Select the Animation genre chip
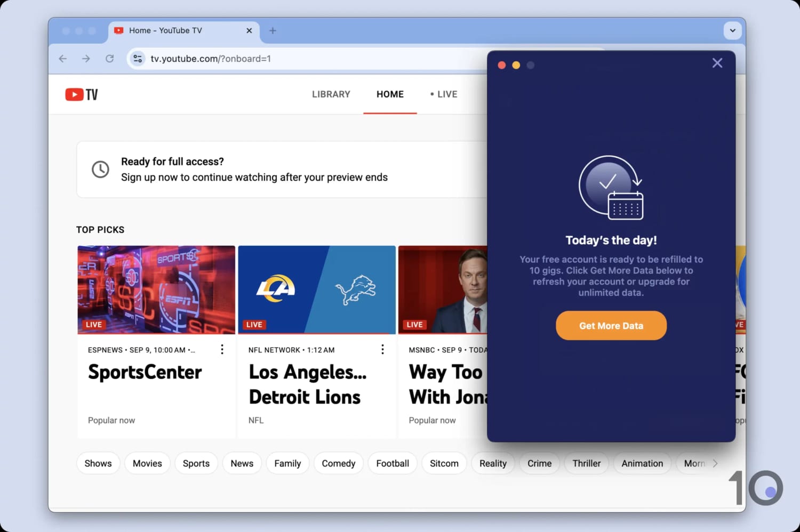The width and height of the screenshot is (800, 532). [642, 463]
